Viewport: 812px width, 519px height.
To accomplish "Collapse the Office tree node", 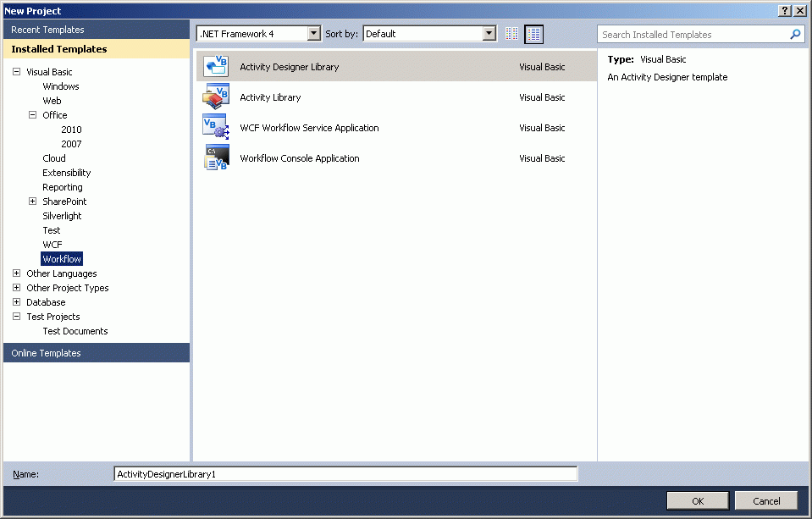I will click(x=33, y=115).
